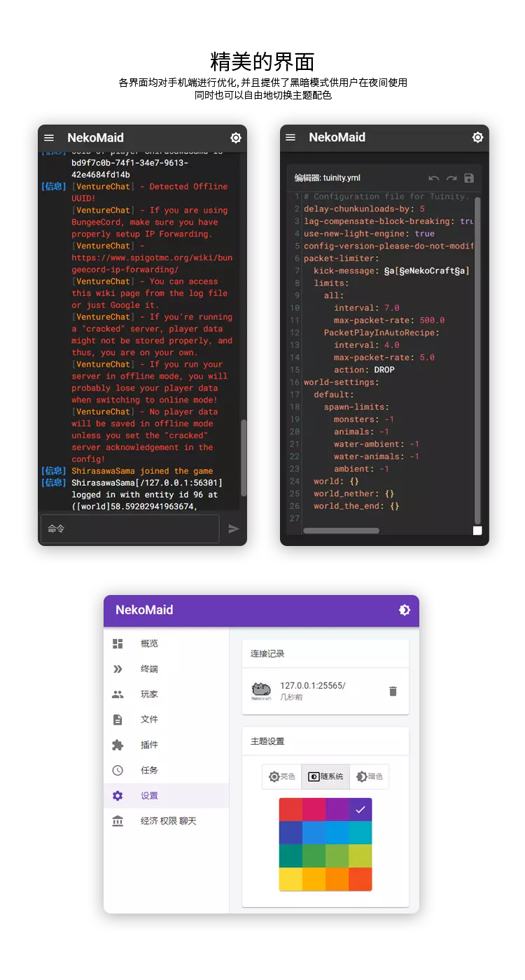
Task: Pick lime theme color swatch
Action: point(360,855)
